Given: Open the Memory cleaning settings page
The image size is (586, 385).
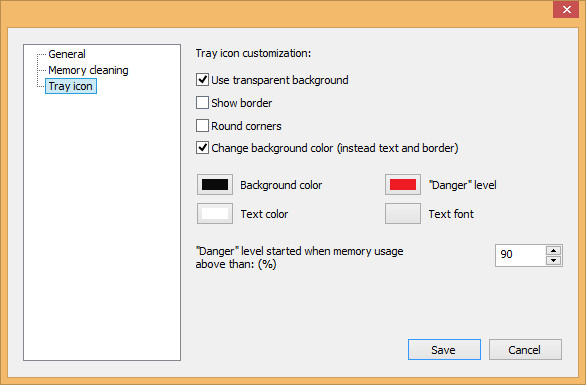Looking at the screenshot, I should click(88, 70).
